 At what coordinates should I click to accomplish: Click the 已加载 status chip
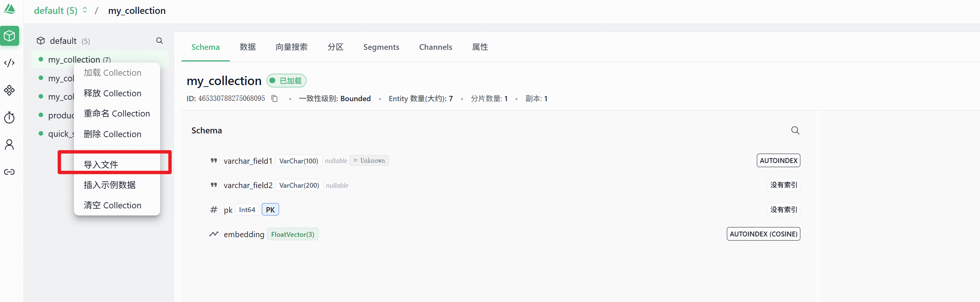(x=287, y=81)
